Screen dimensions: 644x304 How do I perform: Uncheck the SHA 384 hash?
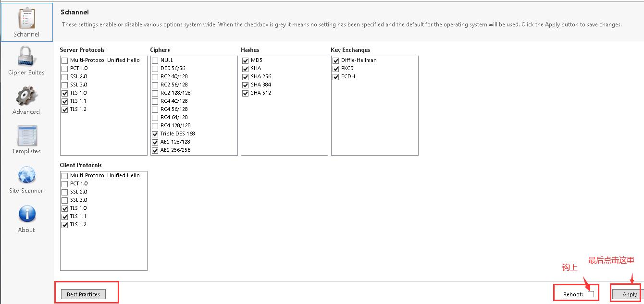(245, 85)
